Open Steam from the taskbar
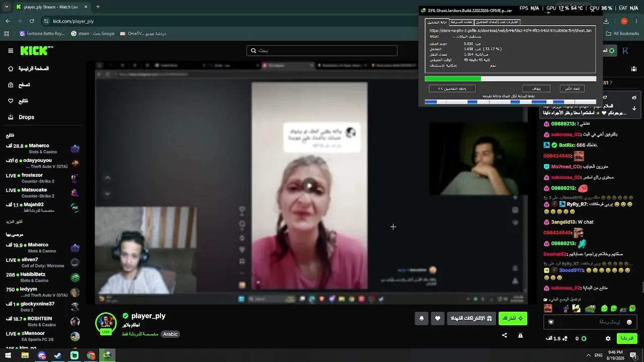 coord(58,355)
